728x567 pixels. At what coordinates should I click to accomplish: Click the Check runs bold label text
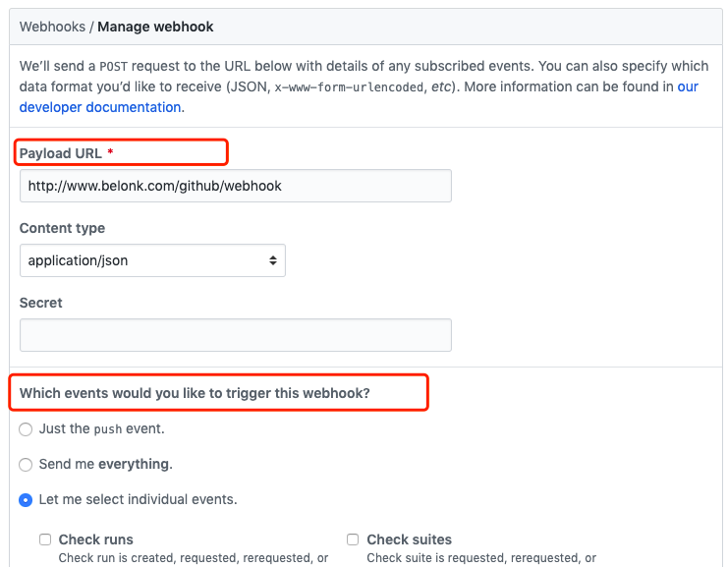95,539
